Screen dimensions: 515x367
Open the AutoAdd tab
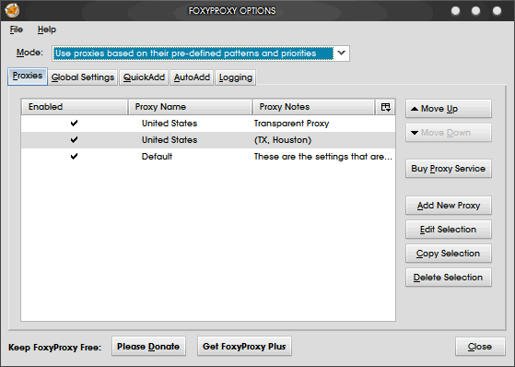click(192, 77)
